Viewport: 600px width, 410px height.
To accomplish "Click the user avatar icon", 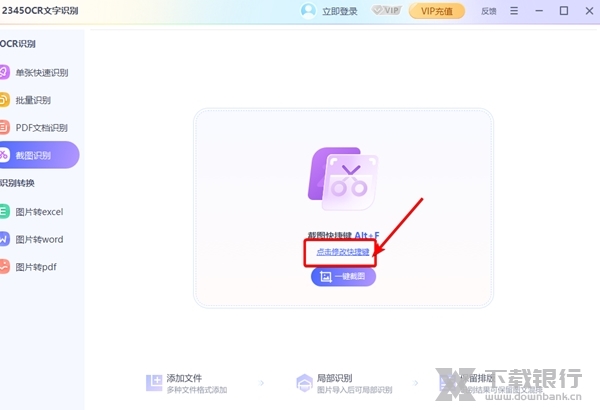I will 308,11.
